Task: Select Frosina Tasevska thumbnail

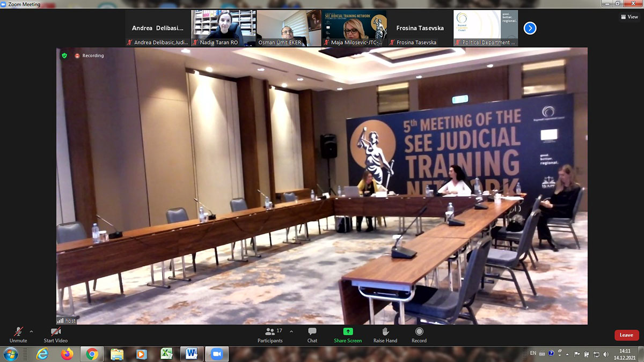Action: click(x=420, y=28)
